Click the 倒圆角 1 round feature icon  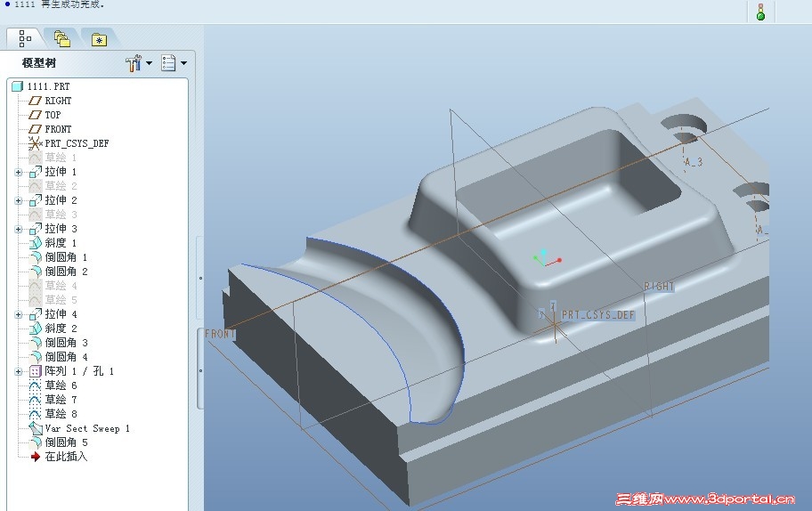[x=36, y=257]
